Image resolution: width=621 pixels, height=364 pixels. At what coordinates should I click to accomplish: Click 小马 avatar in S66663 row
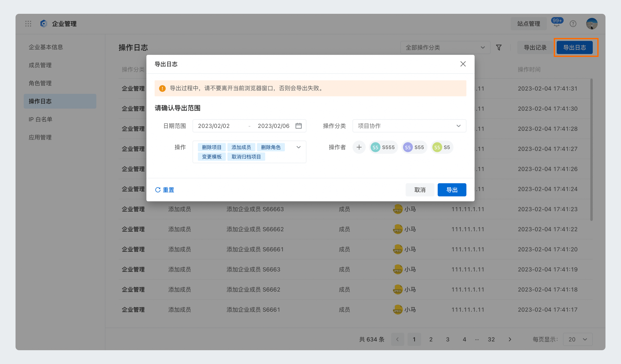tap(397, 209)
